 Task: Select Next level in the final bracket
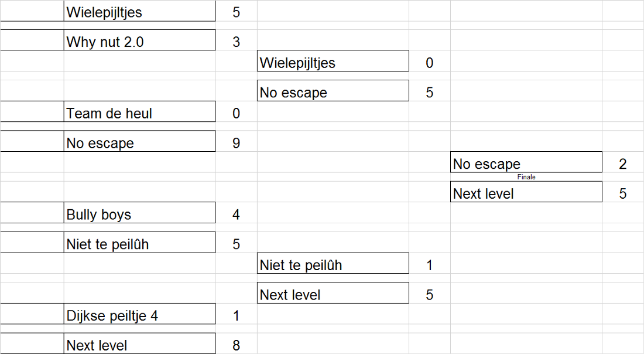point(526,192)
